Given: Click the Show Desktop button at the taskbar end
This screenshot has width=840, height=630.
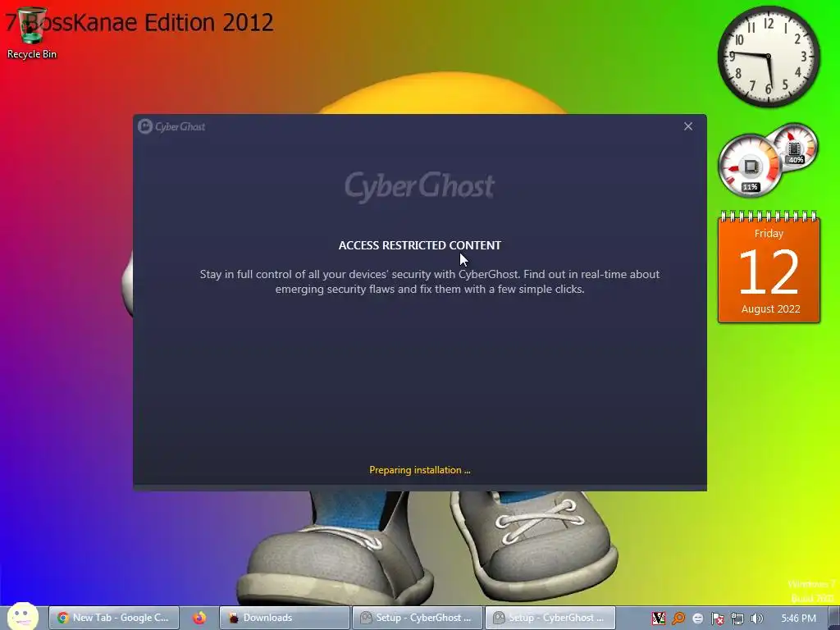Looking at the screenshot, I should point(834,619).
